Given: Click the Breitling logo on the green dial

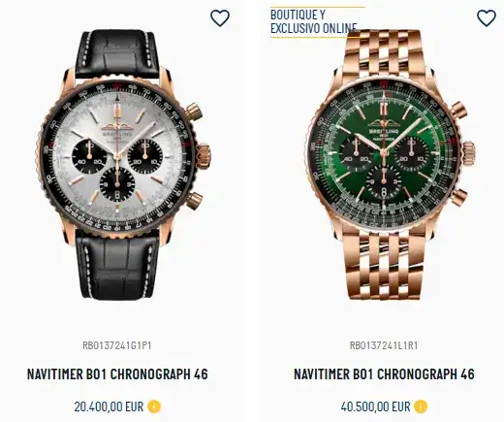Looking at the screenshot, I should [384, 127].
